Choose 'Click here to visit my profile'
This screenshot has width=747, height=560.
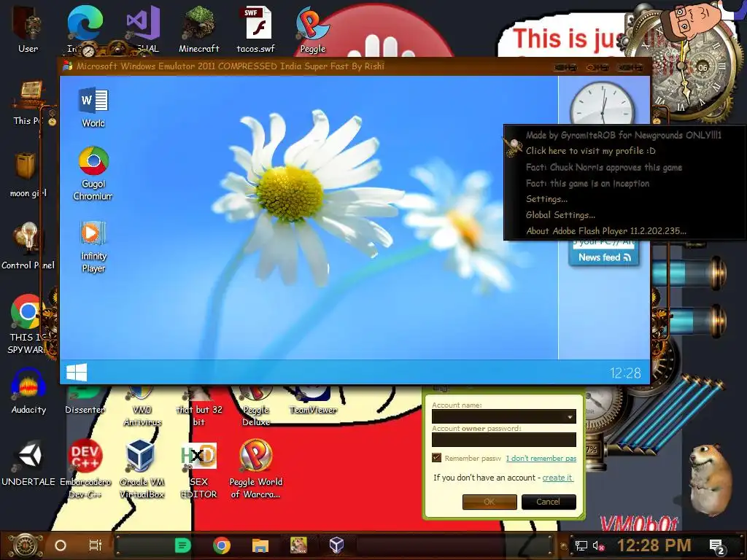coord(591,151)
